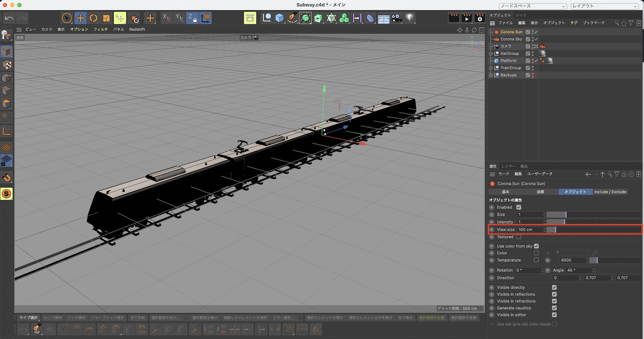
Task: Add a Cube primitive object
Action: pos(279,18)
